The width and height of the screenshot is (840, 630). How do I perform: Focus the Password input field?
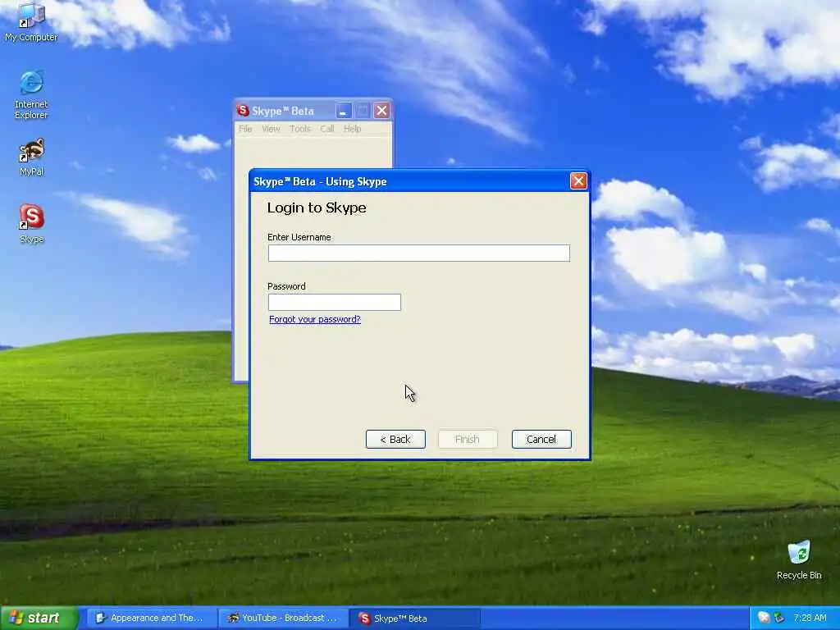click(x=335, y=302)
